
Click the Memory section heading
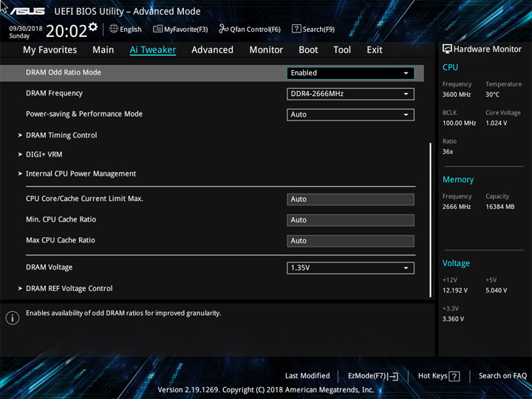tap(458, 180)
